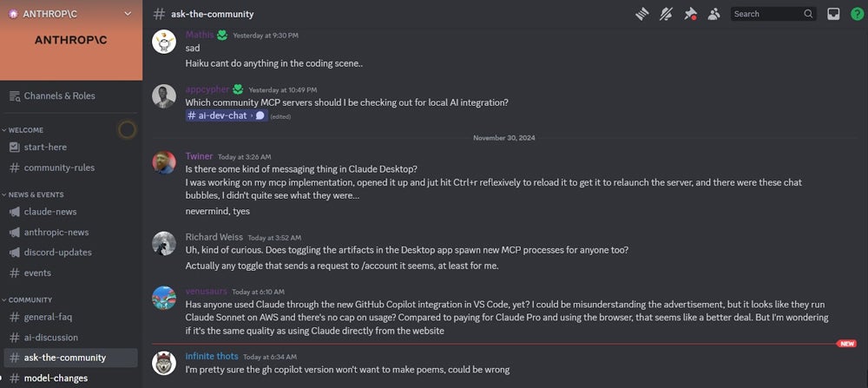Viewport: 868px width, 388px height.
Task: Open Twiner's profile avatar
Action: click(164, 162)
